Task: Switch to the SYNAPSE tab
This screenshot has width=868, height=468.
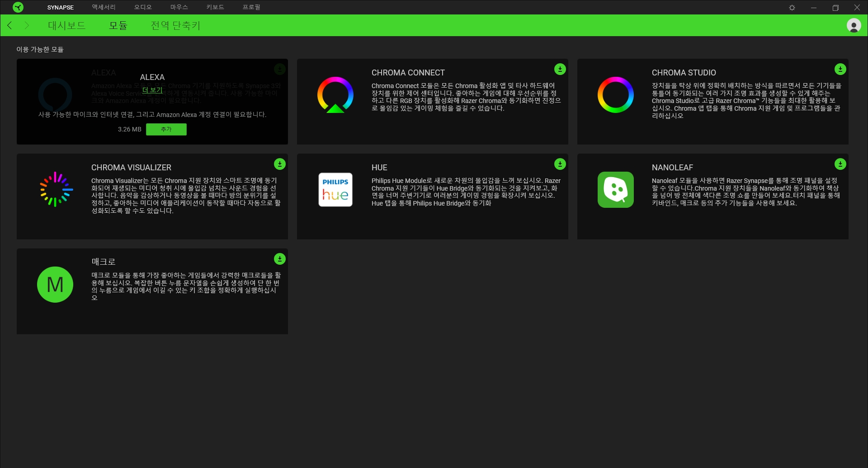Action: [x=61, y=8]
